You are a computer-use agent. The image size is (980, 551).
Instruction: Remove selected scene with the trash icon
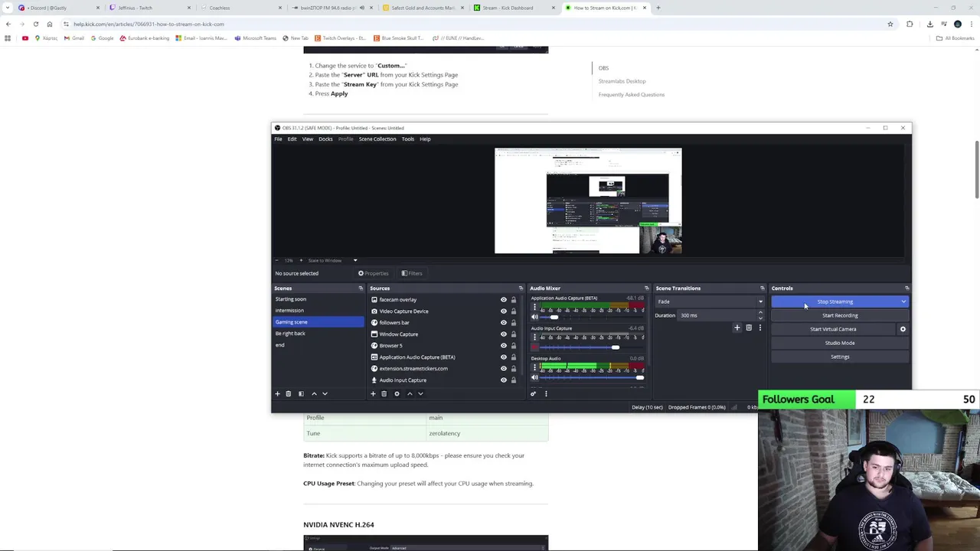[x=288, y=393]
